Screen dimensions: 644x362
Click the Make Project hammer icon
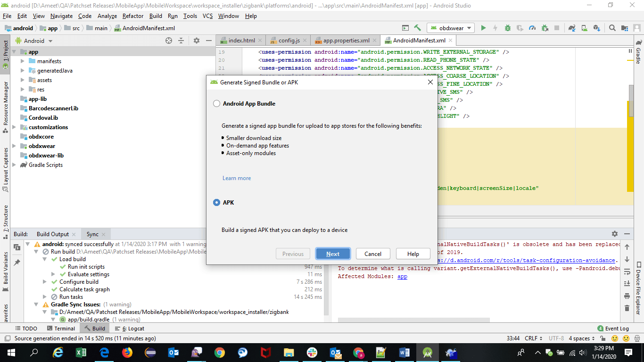(x=417, y=28)
